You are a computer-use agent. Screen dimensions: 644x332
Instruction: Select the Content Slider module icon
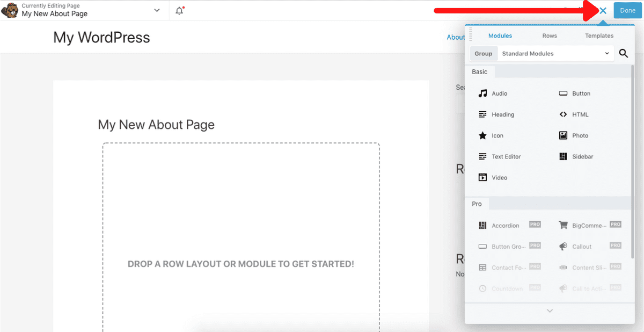[x=563, y=268]
